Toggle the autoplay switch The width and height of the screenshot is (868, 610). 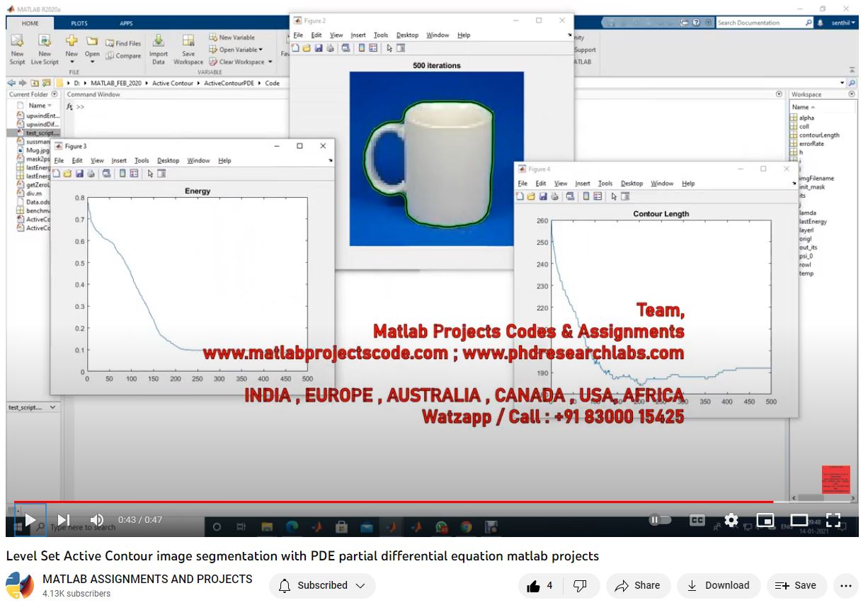(x=660, y=520)
